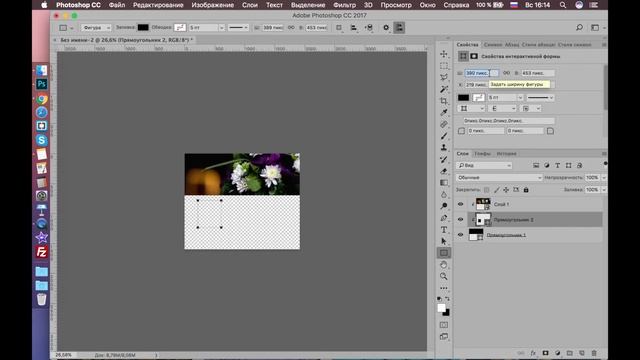
Task: Select the Dodge tool
Action: click(444, 206)
